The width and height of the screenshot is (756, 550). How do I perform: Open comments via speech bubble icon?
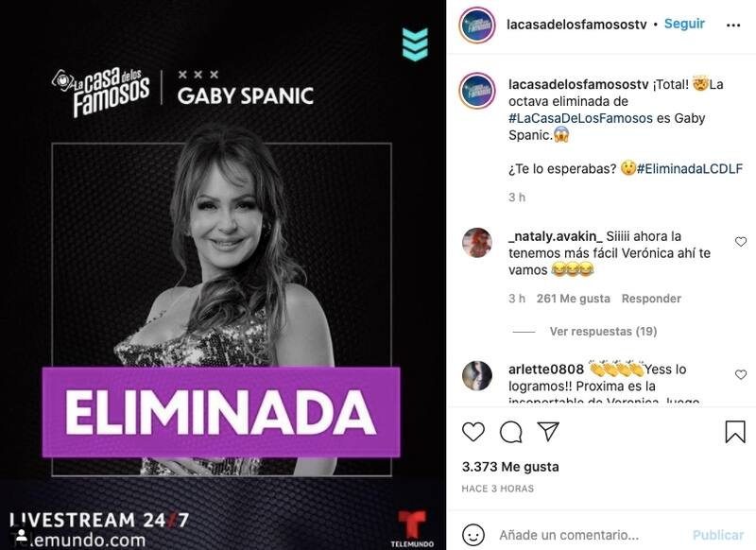click(510, 432)
